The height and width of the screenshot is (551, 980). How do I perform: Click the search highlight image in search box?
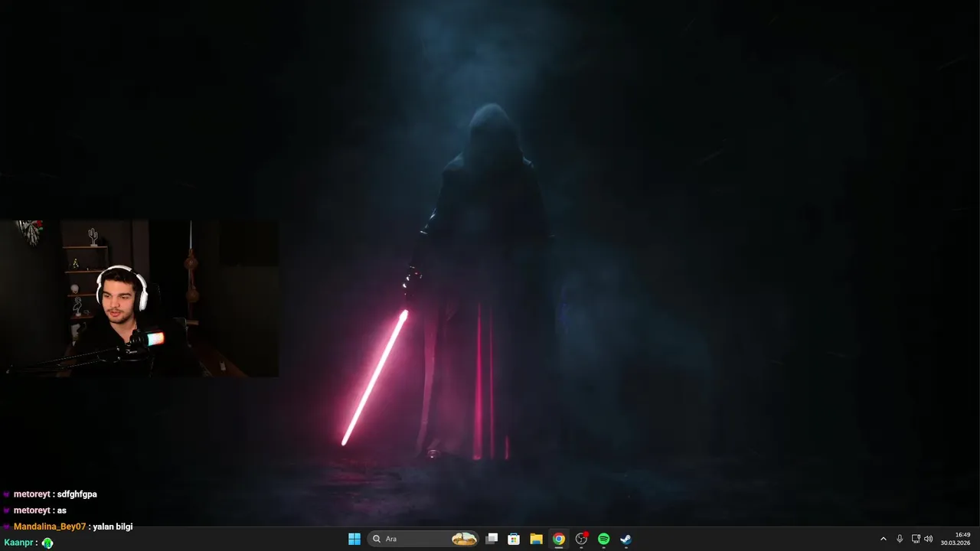[x=464, y=539]
